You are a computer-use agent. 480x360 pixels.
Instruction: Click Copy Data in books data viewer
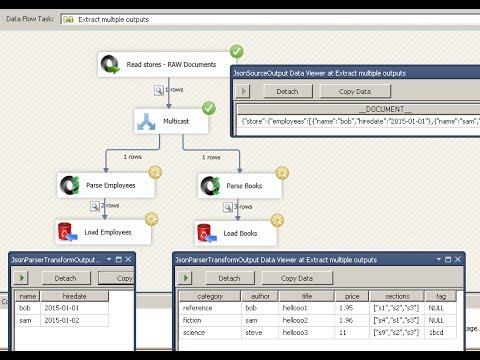[297, 278]
